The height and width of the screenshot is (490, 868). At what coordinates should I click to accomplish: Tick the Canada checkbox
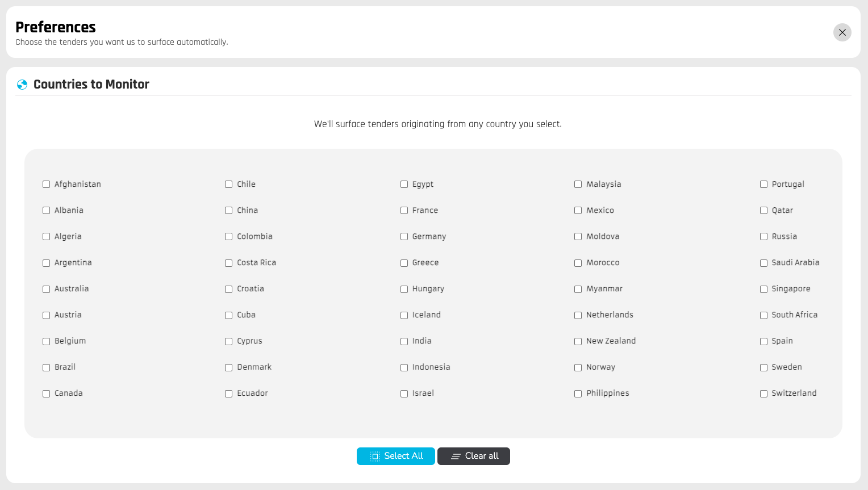tap(47, 393)
